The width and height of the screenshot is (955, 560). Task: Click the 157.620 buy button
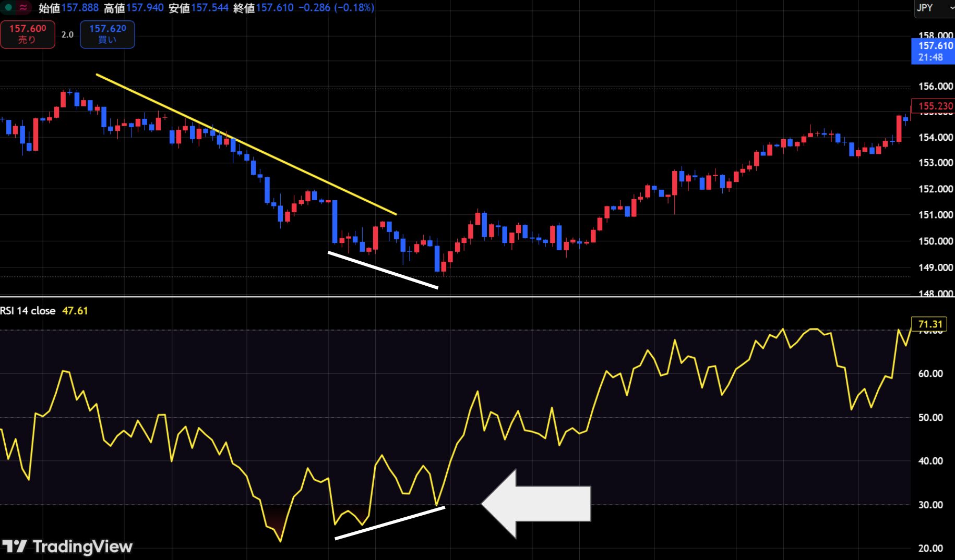[108, 34]
